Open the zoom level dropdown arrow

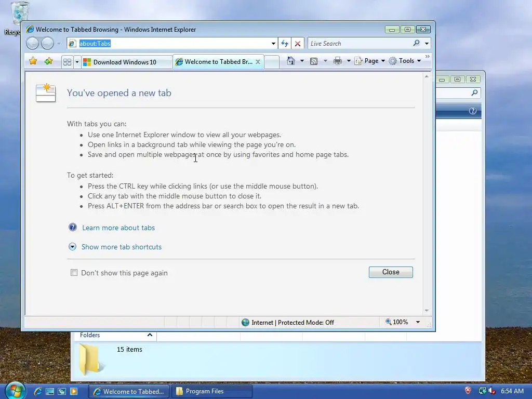(418, 322)
